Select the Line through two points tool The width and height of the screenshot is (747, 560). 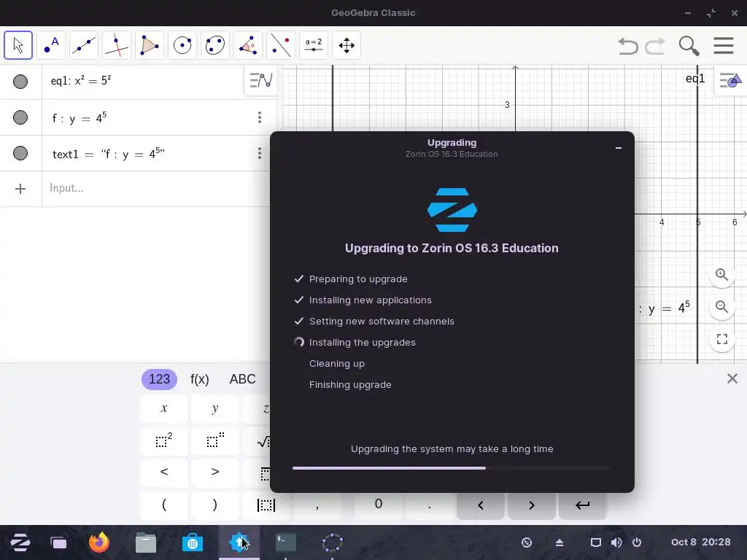(84, 45)
